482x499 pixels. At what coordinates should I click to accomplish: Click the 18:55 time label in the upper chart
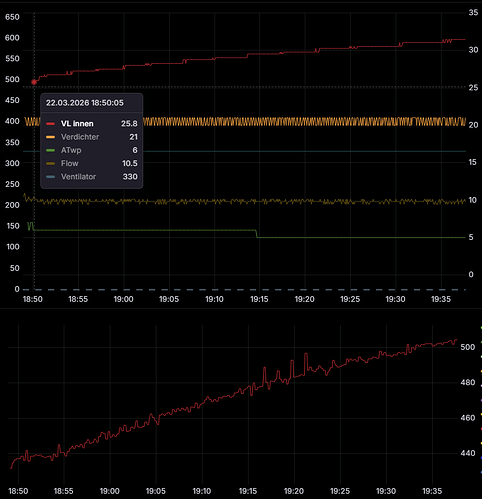78,299
